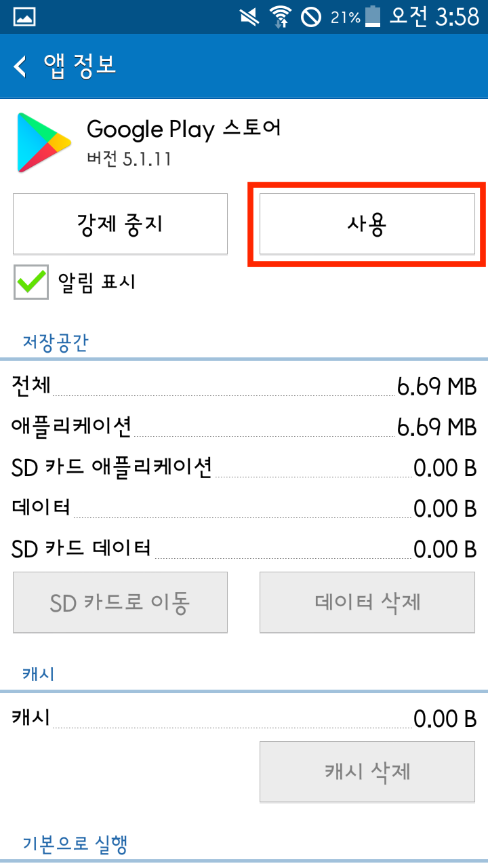Select the 캐시 row label above 캐시 삭제
Image resolution: width=488 pixels, height=868 pixels.
click(31, 717)
